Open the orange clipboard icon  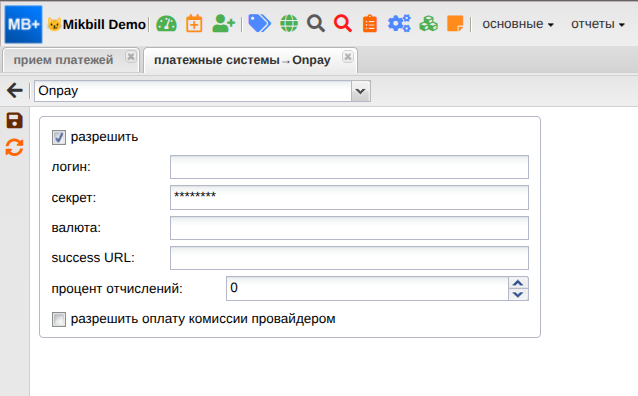(x=369, y=24)
